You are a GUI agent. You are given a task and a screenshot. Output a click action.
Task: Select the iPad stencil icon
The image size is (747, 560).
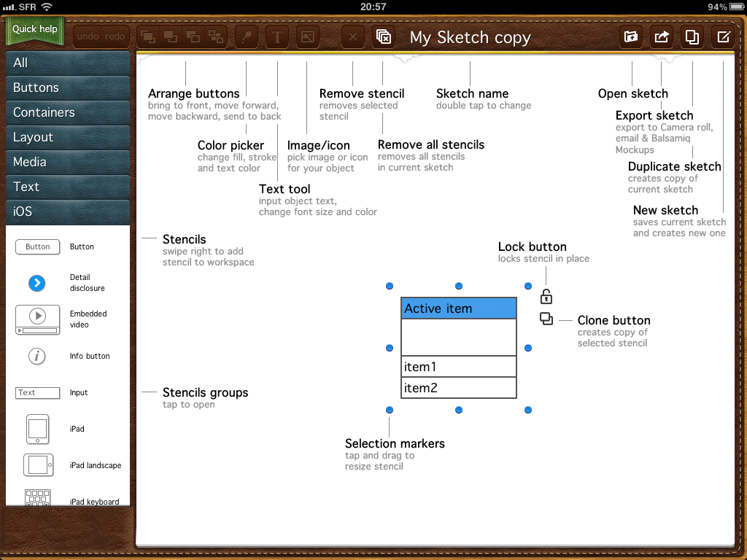37,429
